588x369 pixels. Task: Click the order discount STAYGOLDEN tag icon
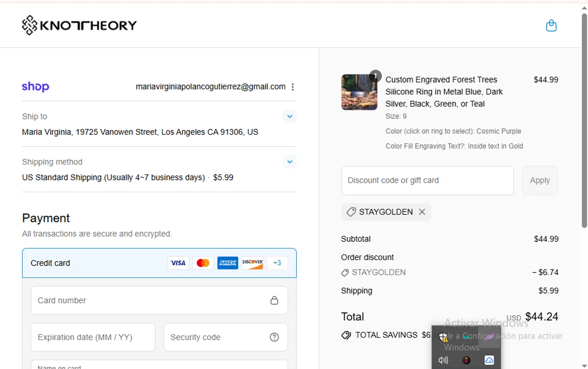[x=345, y=273]
